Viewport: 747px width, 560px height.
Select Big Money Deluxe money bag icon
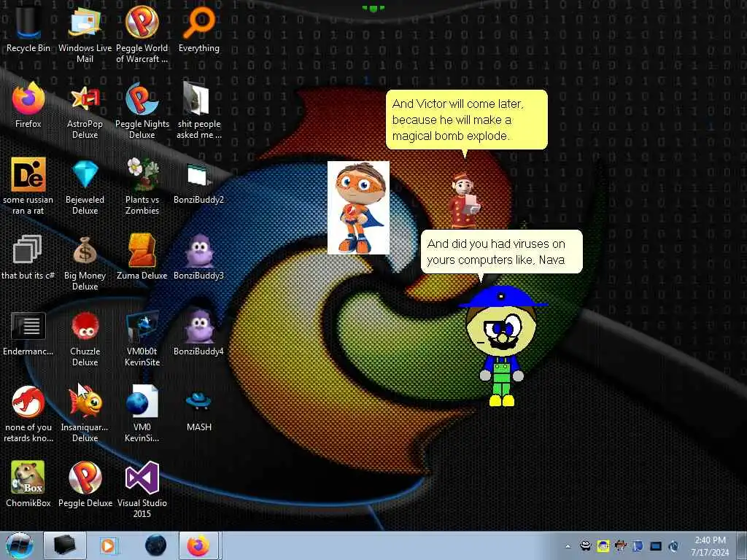point(85,262)
